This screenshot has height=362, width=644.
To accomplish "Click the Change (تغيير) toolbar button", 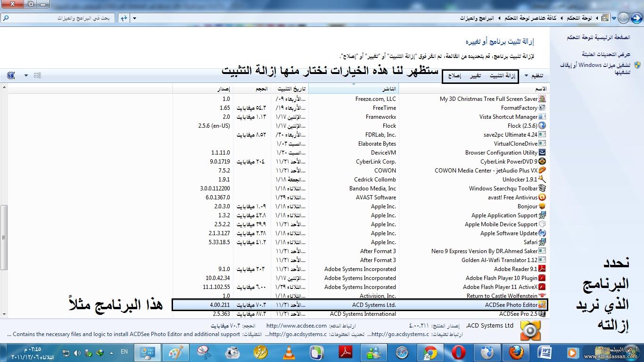I will tap(475, 75).
